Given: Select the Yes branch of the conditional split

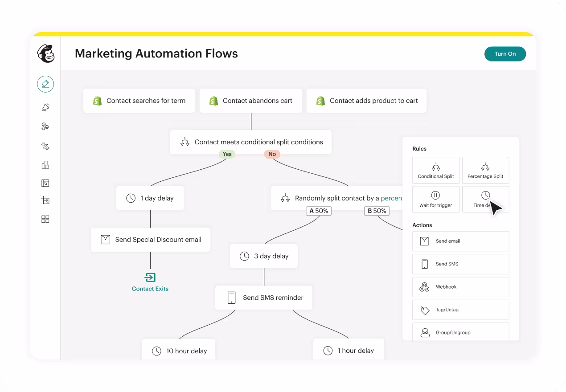Looking at the screenshot, I should 227,154.
